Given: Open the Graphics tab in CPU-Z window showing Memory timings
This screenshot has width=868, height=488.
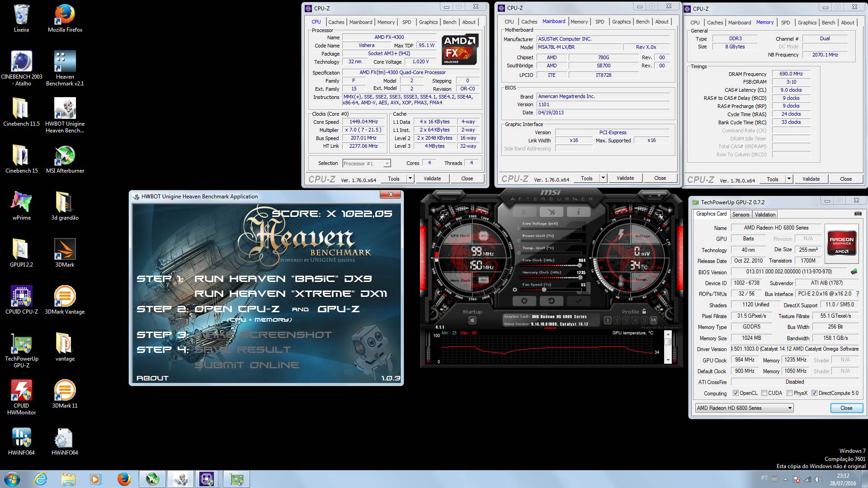Looking at the screenshot, I should (807, 23).
